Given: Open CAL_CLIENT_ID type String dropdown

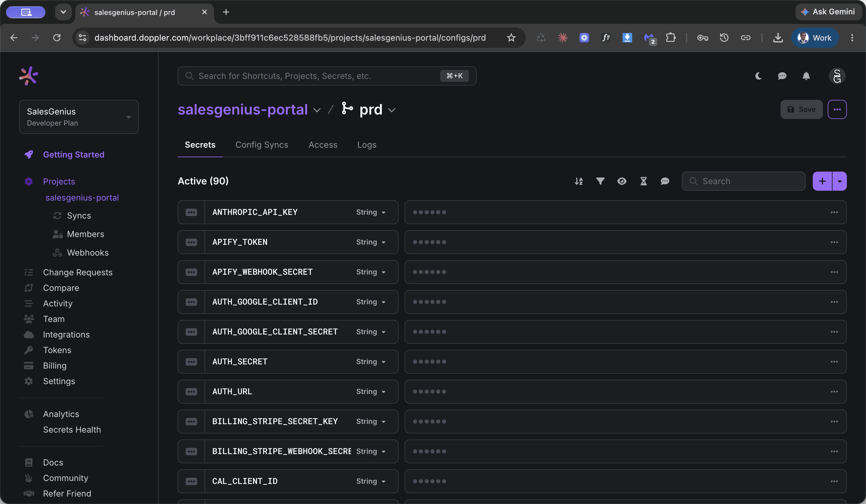Looking at the screenshot, I should (x=371, y=481).
